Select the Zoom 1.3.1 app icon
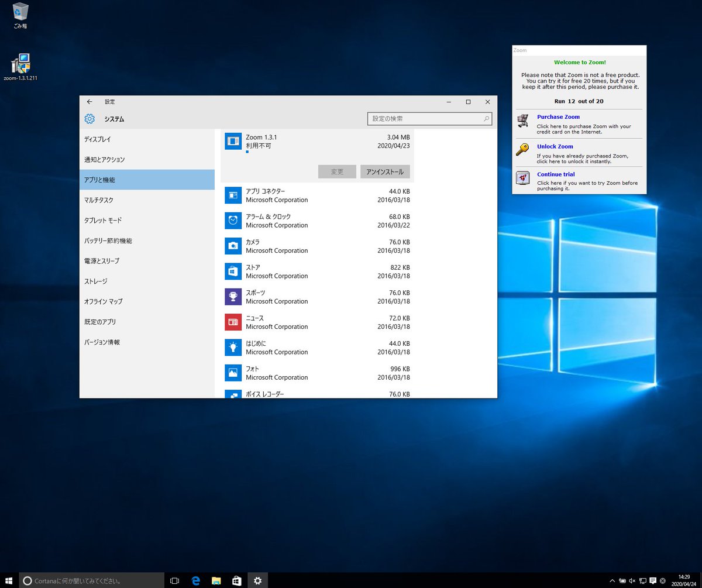This screenshot has width=702, height=588. click(233, 141)
